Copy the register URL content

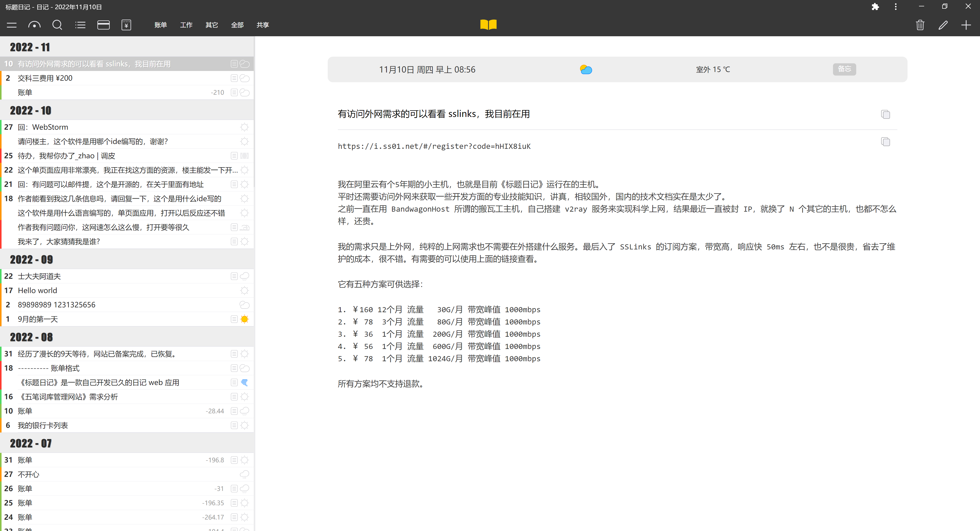(x=885, y=142)
